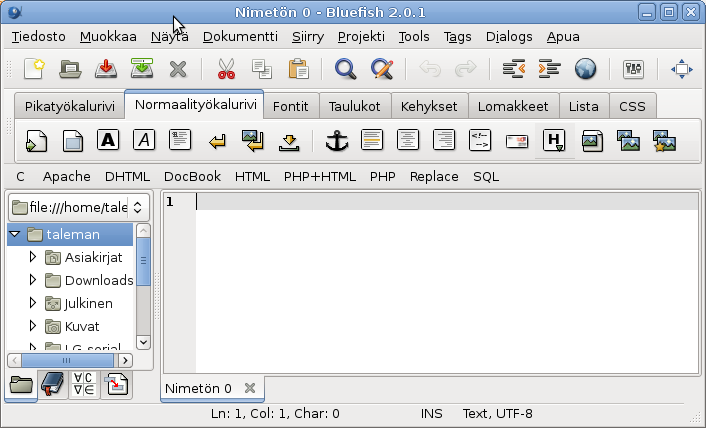The image size is (706, 428).
Task: Save the document with the red arrow icon
Action: 106,69
